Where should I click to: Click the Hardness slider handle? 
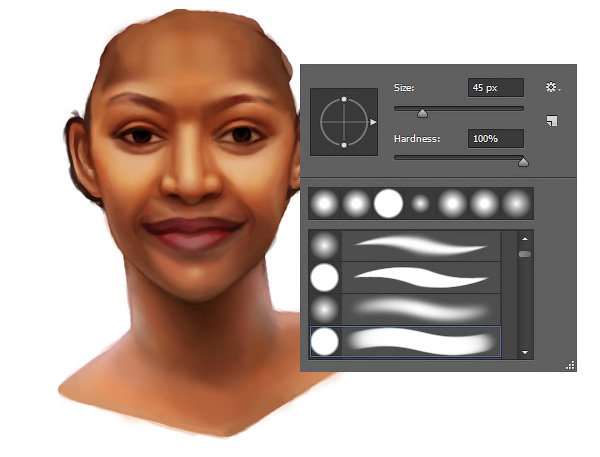[523, 162]
